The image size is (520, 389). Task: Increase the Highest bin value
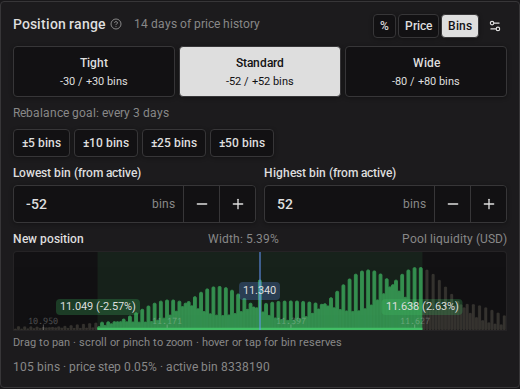[x=489, y=204]
